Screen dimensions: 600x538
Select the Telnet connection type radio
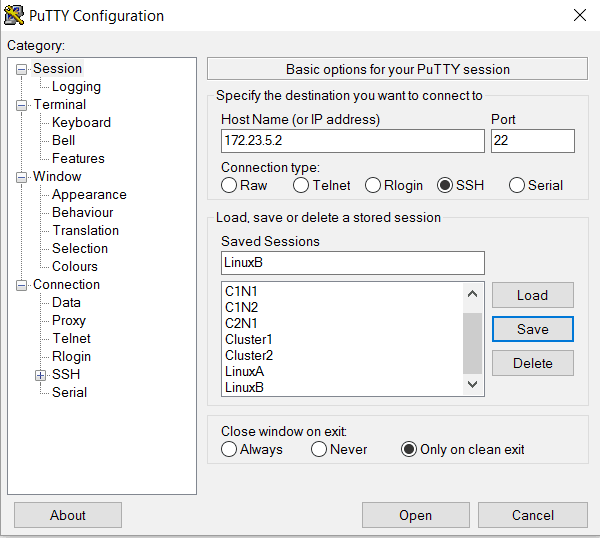click(x=301, y=185)
